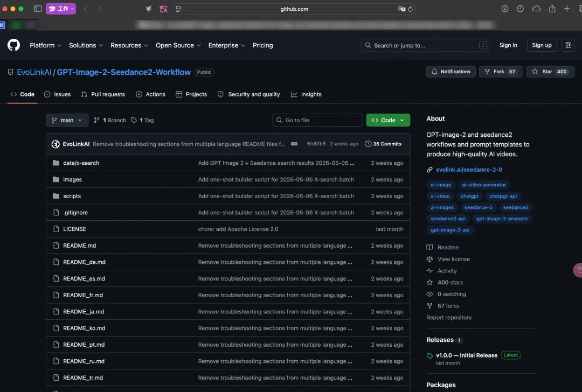The height and width of the screenshot is (392, 582).
Task: Open the gpt-image-2-prompts topic tag
Action: [502, 219]
